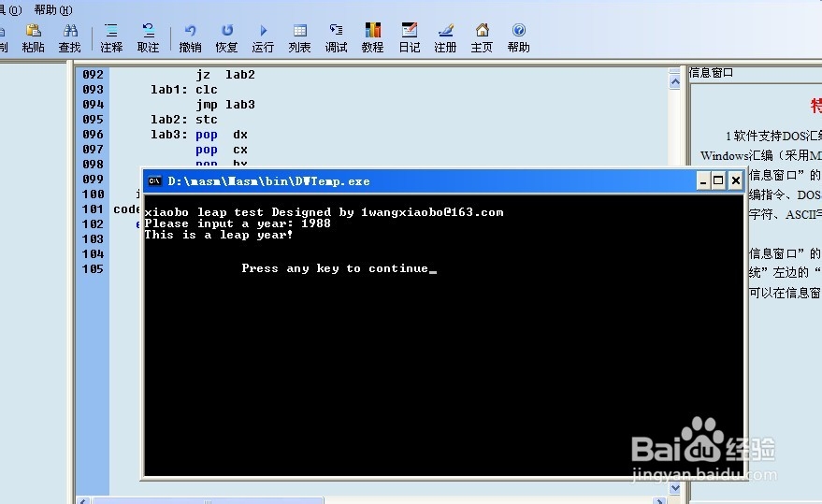Click the horizontal scrollbar right arrow

(x=659, y=501)
